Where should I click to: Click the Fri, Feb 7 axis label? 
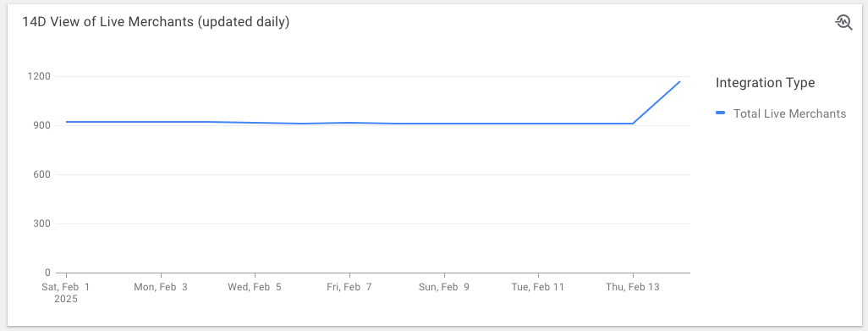(349, 287)
